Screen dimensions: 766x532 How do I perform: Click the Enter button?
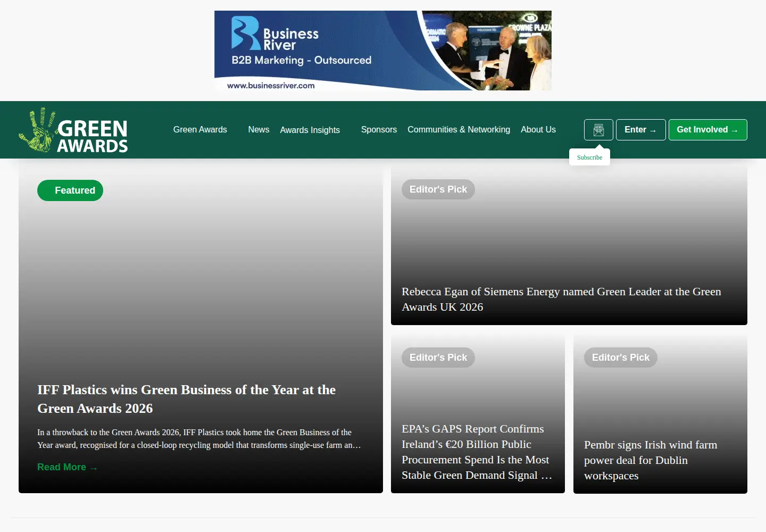coord(640,130)
